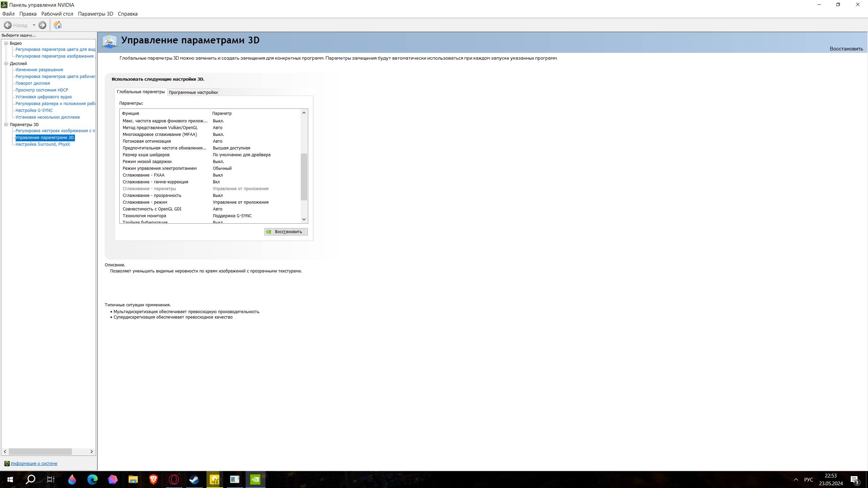Open the Параметры 3D menu
868x488 pixels.
(95, 14)
